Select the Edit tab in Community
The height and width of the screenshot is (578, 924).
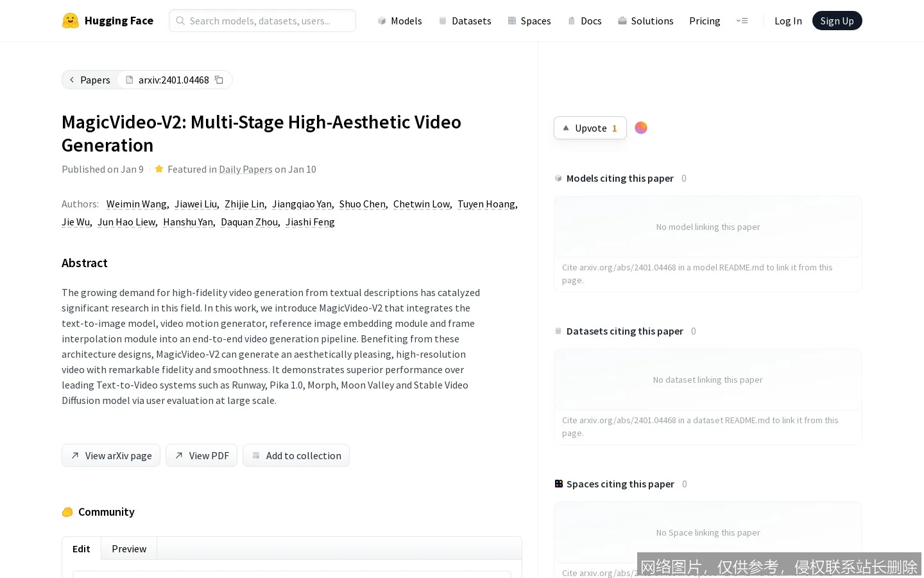81,548
